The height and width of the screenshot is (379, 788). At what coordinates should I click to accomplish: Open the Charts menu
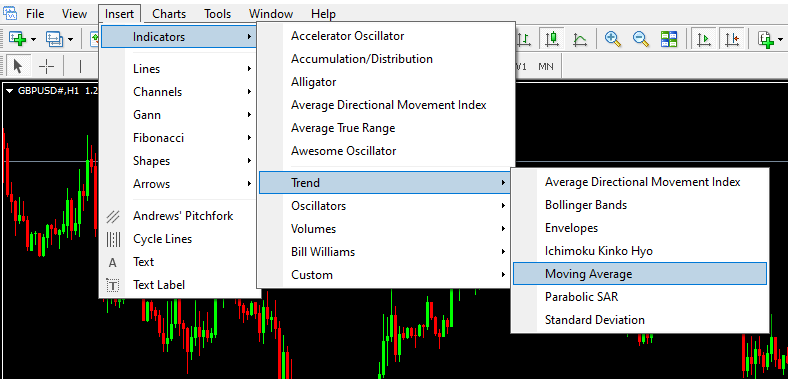(169, 14)
